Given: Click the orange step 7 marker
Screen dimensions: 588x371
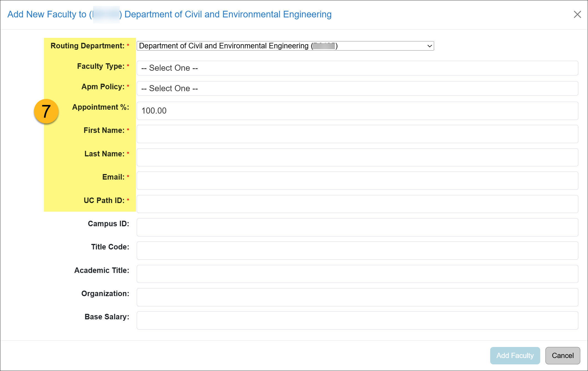Looking at the screenshot, I should [46, 111].
